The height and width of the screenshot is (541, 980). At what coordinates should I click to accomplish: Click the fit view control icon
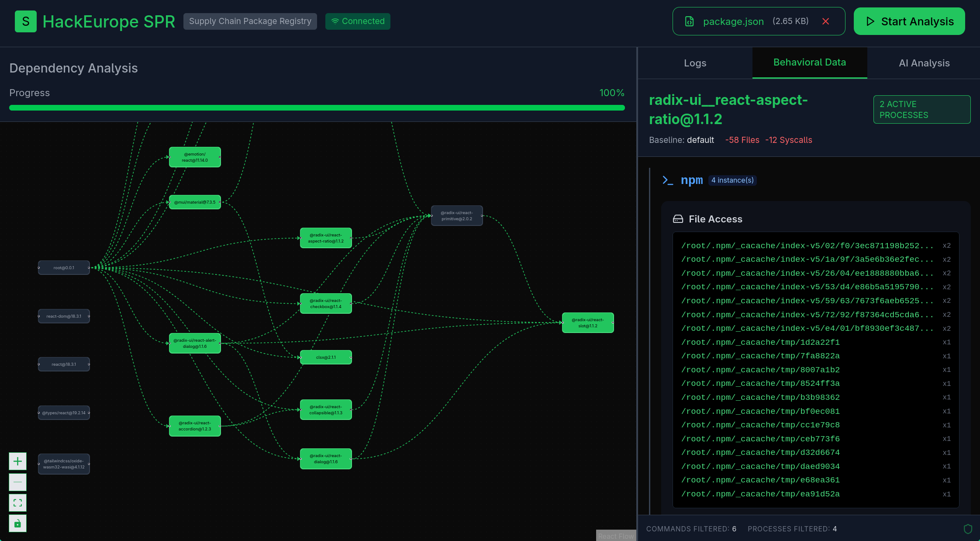[x=17, y=503]
